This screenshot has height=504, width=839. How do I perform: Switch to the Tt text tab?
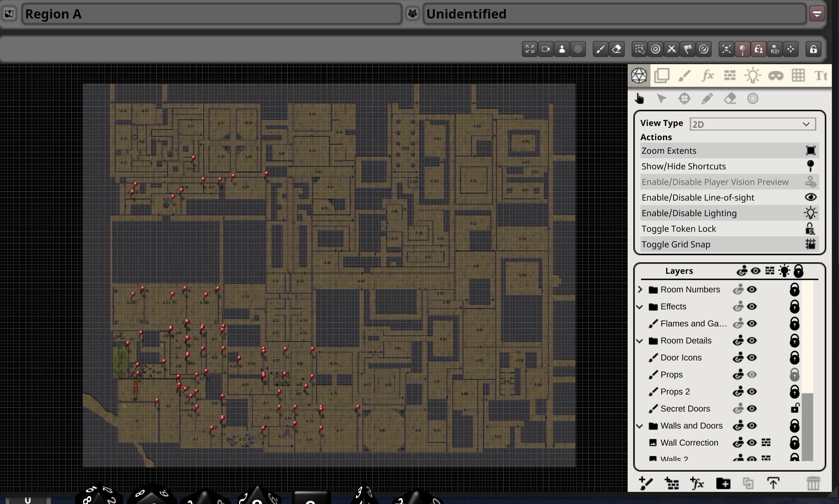pos(821,76)
